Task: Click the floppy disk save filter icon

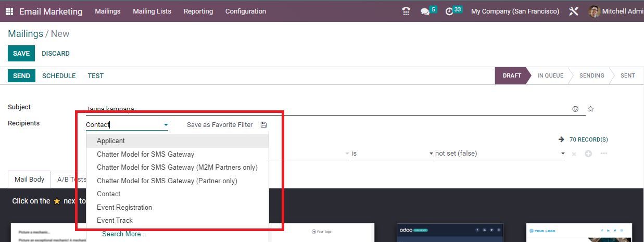Action: pyautogui.click(x=263, y=125)
